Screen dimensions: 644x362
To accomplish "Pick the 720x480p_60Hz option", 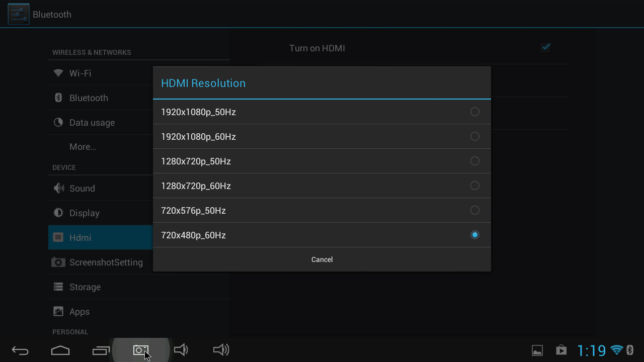I will 321,235.
